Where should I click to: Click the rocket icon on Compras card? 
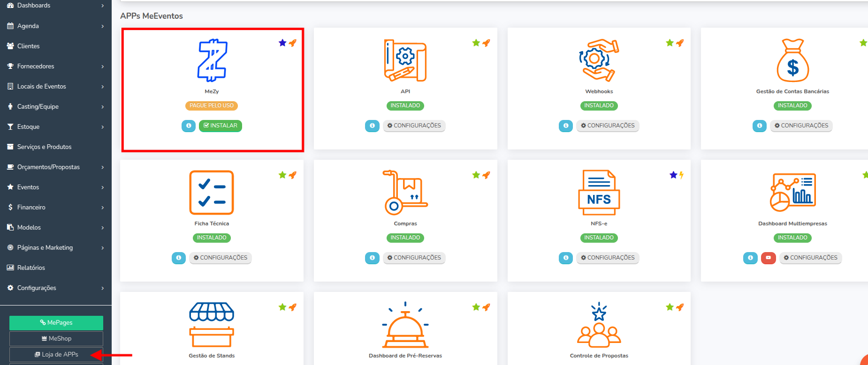click(486, 175)
